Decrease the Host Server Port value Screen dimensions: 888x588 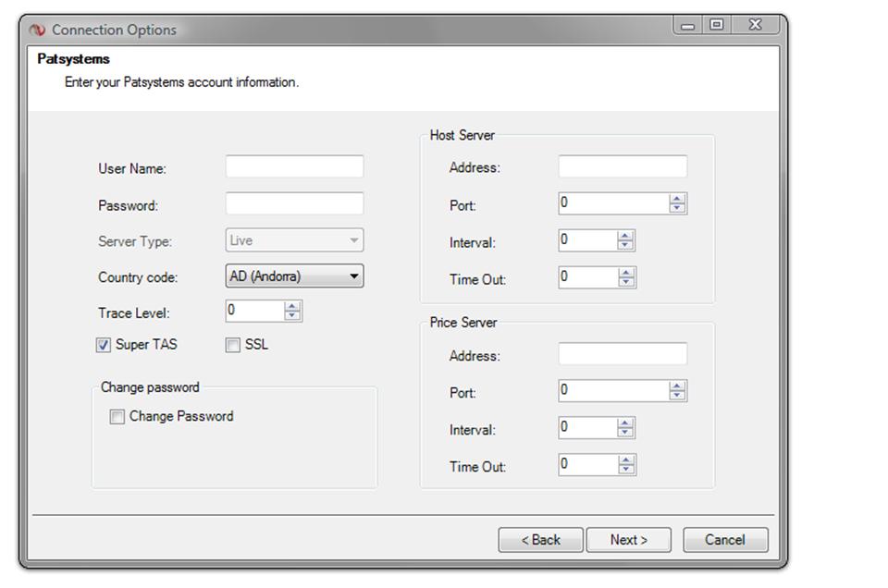[677, 208]
